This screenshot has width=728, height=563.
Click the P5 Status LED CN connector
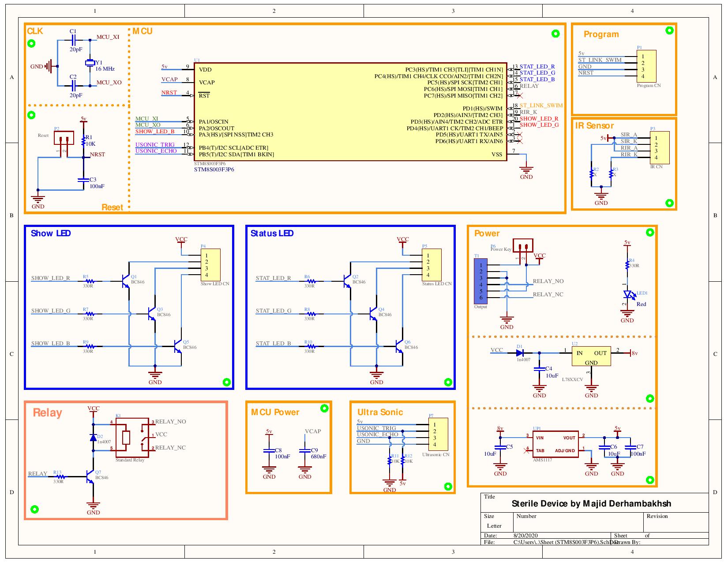(432, 265)
